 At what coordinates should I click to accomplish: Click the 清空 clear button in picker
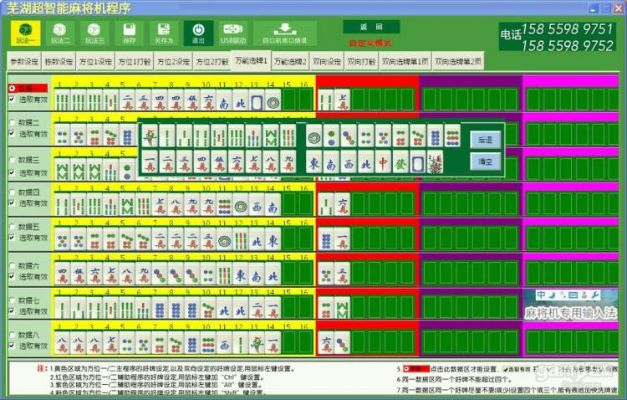click(x=485, y=162)
